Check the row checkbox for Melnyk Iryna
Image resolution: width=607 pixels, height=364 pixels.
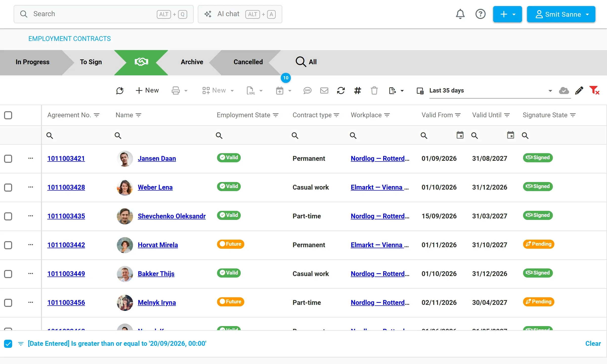tap(8, 303)
